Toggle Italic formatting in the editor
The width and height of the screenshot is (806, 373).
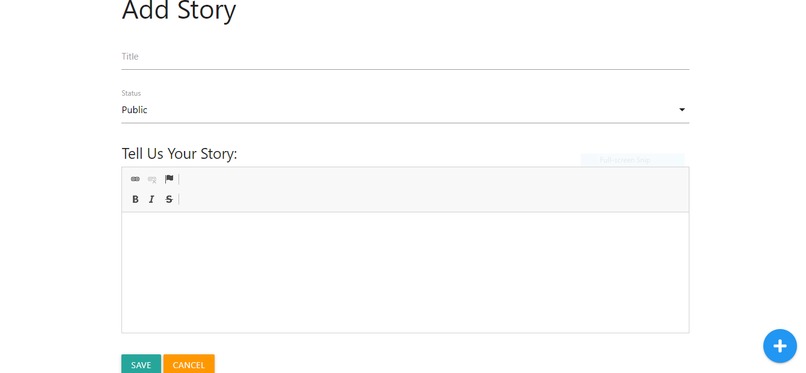(x=152, y=199)
